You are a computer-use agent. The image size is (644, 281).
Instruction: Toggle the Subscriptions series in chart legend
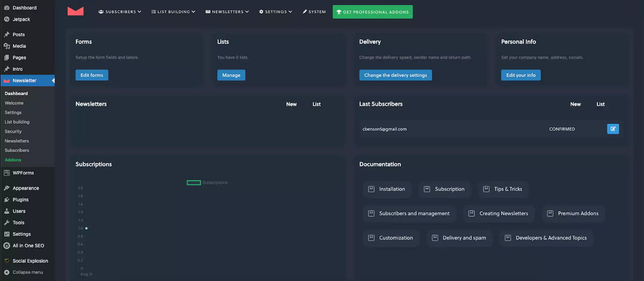[207, 183]
